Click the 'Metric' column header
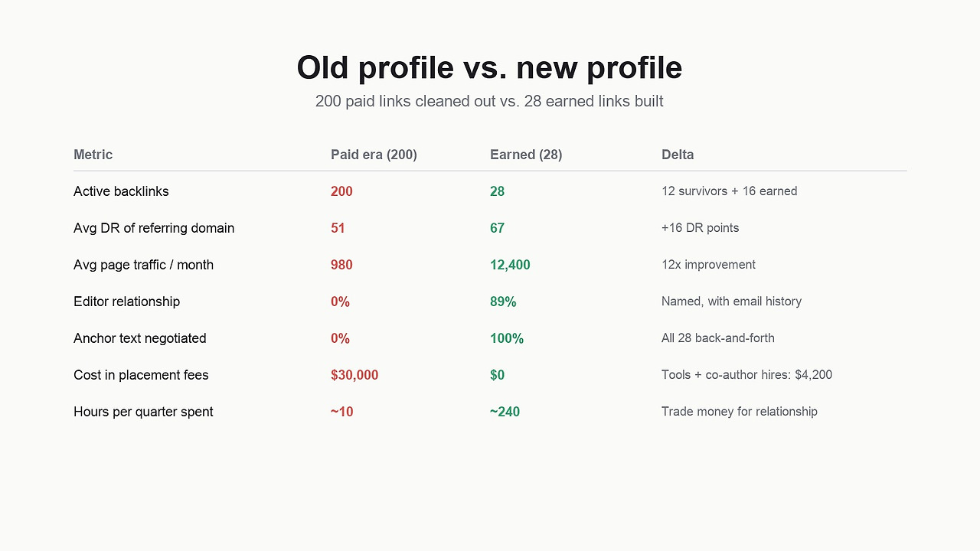 [93, 155]
